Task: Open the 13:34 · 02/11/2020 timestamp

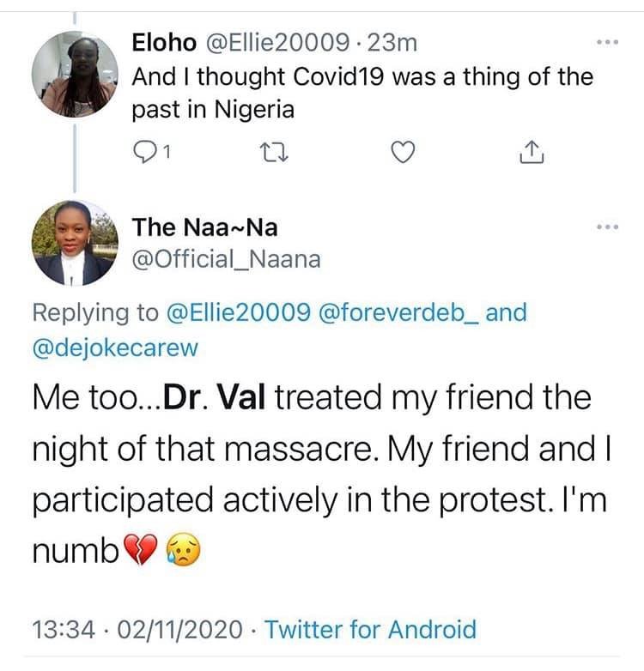Action: tap(137, 630)
